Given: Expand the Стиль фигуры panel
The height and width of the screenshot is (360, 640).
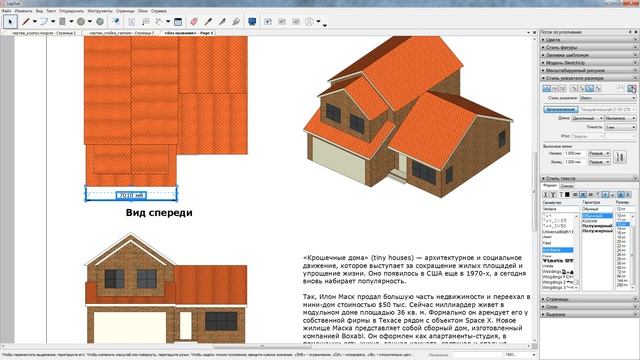Looking at the screenshot, I should (589, 47).
